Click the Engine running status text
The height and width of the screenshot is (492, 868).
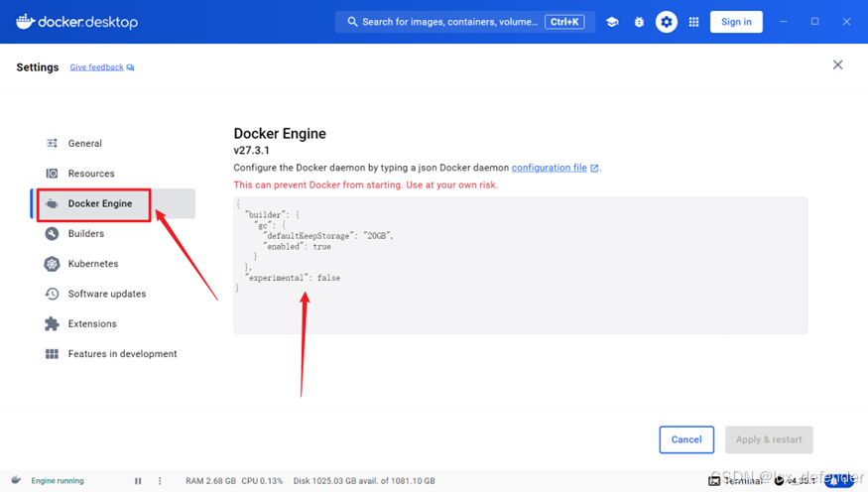[58, 481]
